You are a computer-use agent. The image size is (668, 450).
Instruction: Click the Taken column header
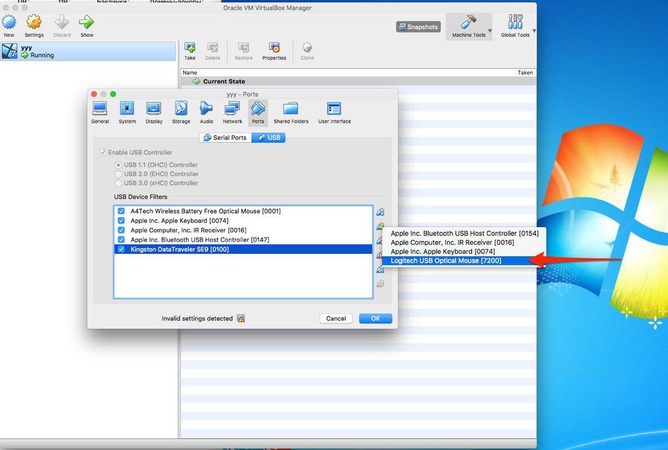[x=525, y=72]
